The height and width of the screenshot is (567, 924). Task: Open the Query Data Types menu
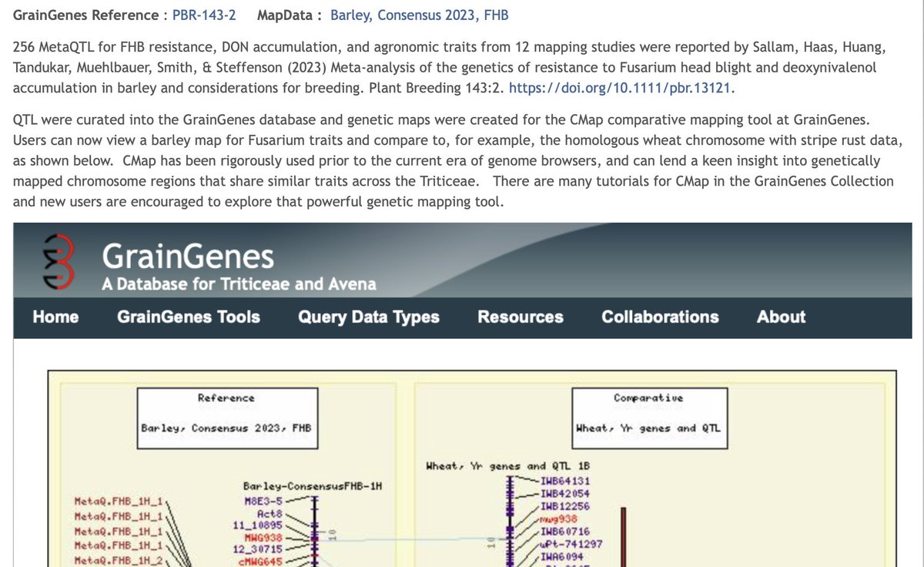[369, 317]
